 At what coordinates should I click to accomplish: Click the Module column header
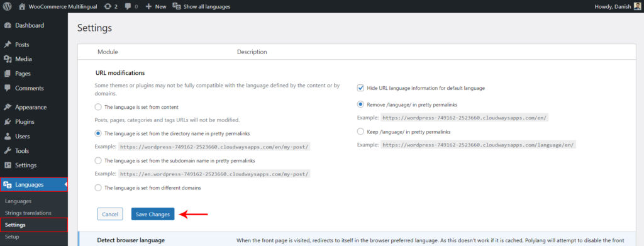point(108,52)
